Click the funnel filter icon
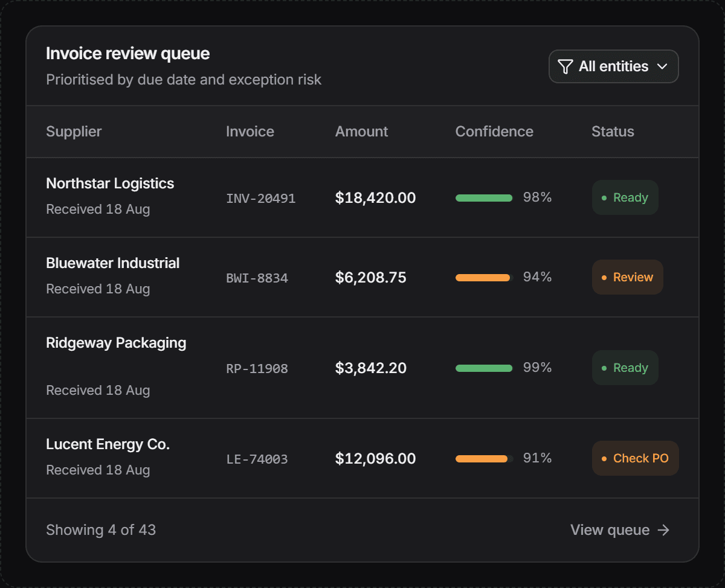Image resolution: width=725 pixels, height=588 pixels. [565, 66]
